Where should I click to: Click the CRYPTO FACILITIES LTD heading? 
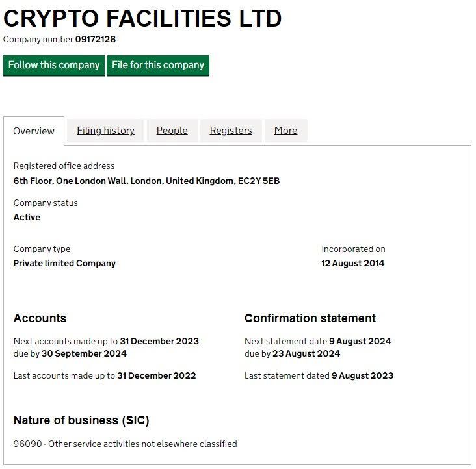[142, 18]
